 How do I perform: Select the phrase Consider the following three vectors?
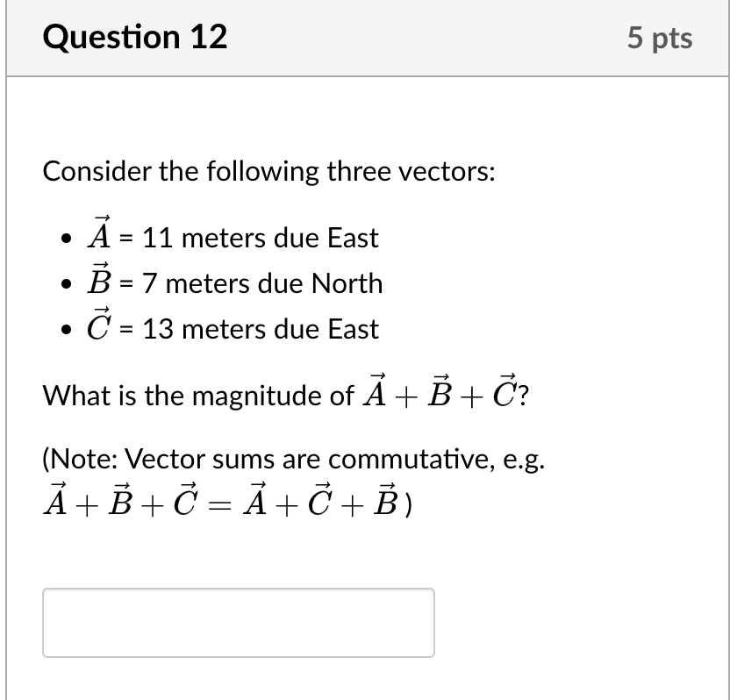(268, 172)
